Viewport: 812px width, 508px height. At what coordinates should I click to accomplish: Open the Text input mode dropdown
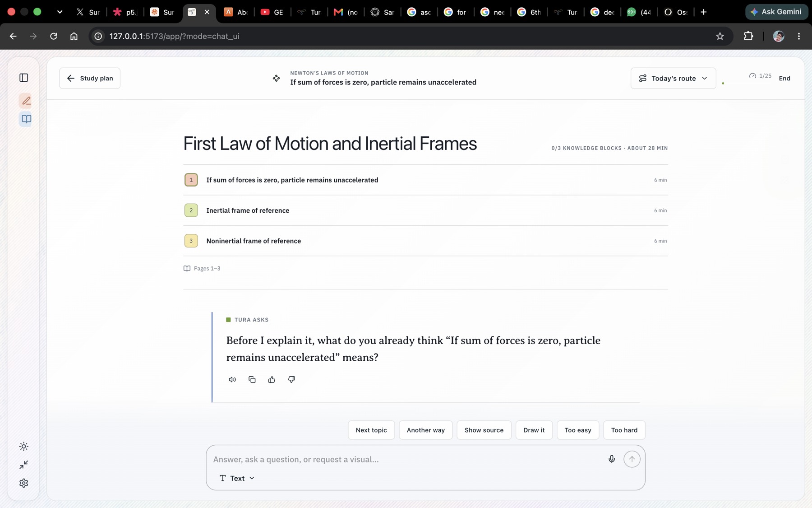click(x=237, y=478)
